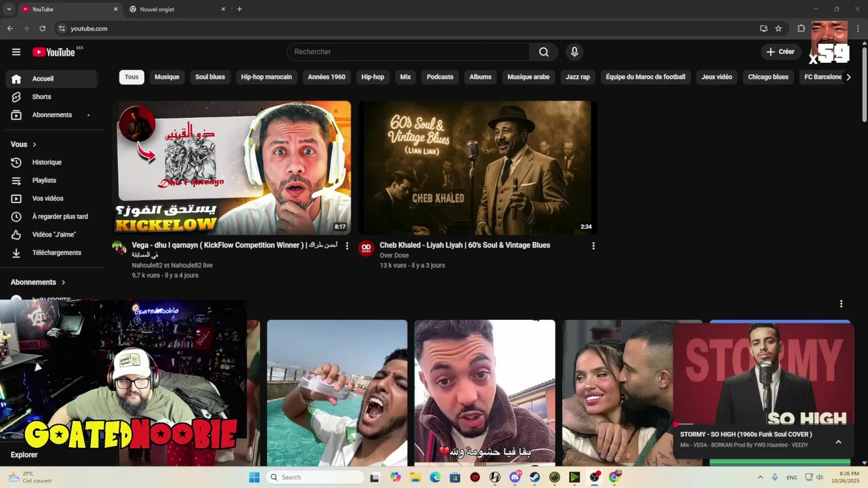
Task: Open the tab search dropdown arrow
Action: [x=9, y=9]
